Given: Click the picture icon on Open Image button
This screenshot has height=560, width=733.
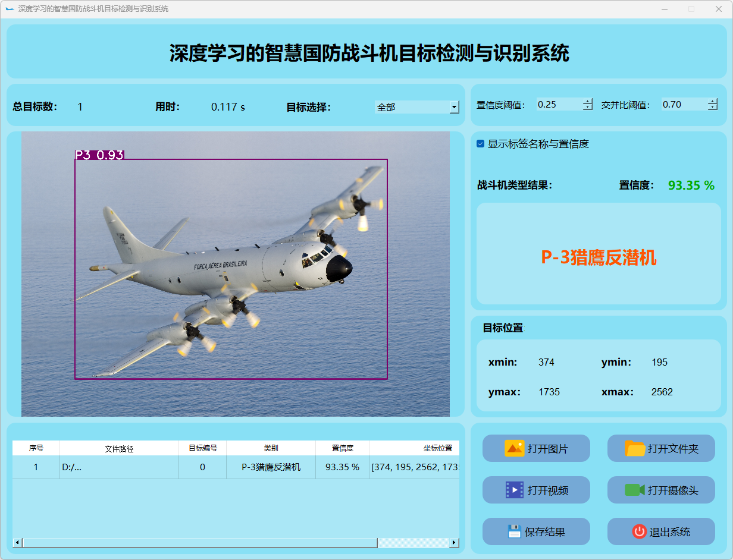Looking at the screenshot, I should click(514, 448).
